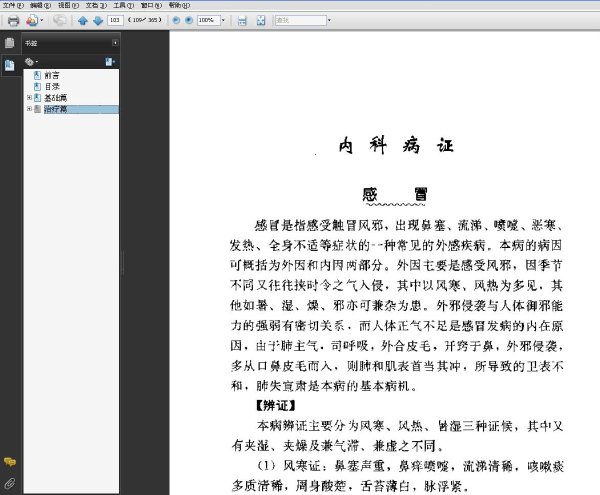Go to the next page with the down arrow
The image size is (600, 495).
98,21
